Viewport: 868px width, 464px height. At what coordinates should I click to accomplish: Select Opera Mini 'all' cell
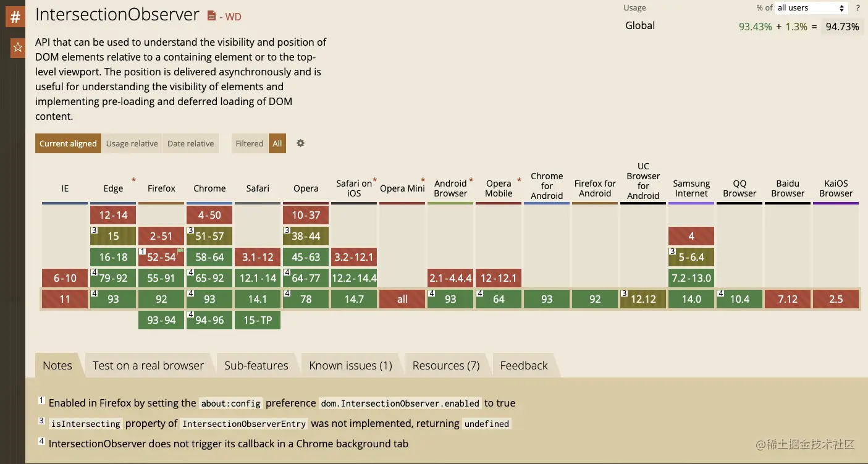coord(402,299)
